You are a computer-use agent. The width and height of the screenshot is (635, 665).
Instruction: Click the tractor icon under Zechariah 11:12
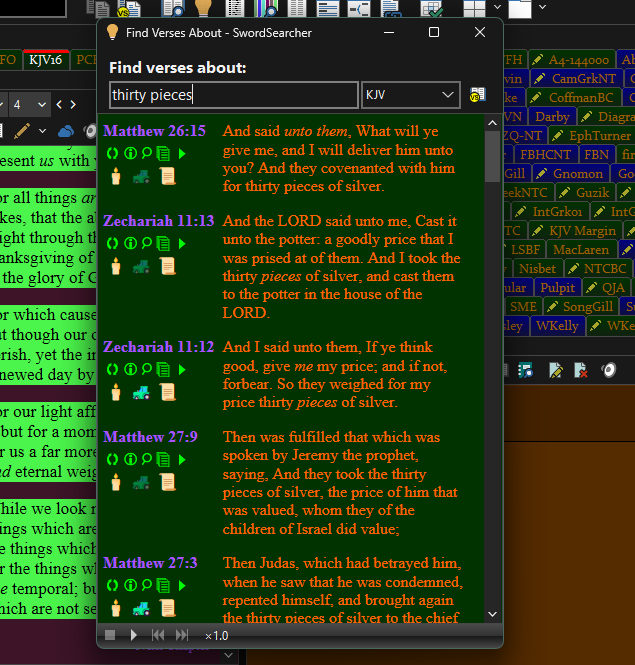[141, 393]
